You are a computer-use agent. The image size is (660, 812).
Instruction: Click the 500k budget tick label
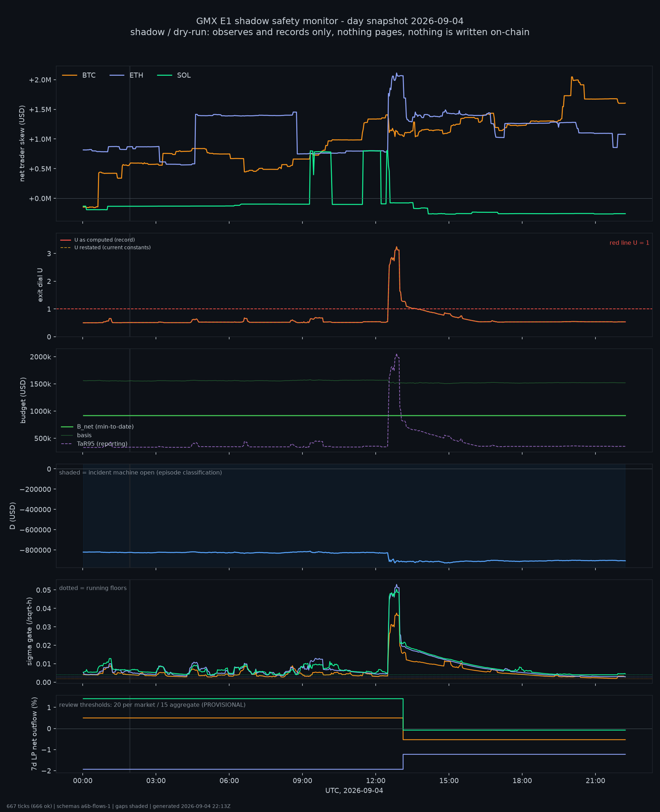pyautogui.click(x=42, y=439)
